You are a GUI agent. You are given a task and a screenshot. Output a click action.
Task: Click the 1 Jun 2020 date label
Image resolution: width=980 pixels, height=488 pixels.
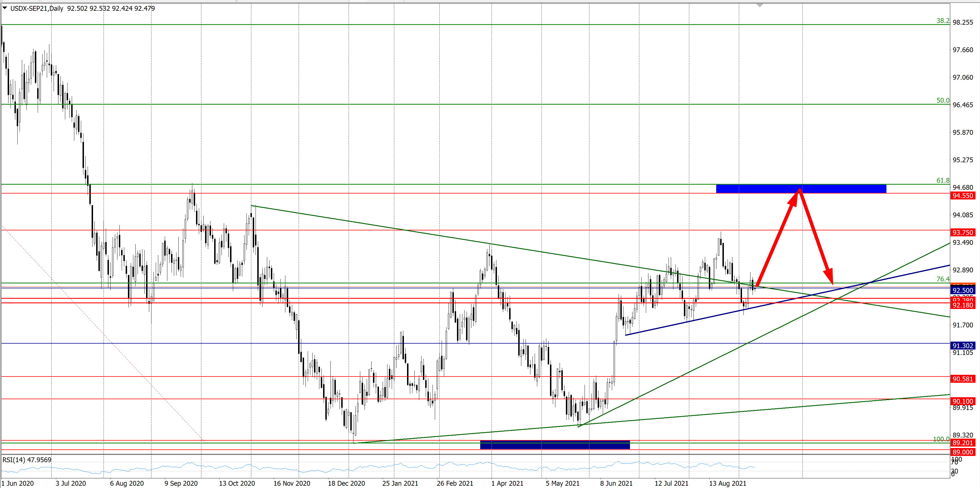(x=18, y=483)
